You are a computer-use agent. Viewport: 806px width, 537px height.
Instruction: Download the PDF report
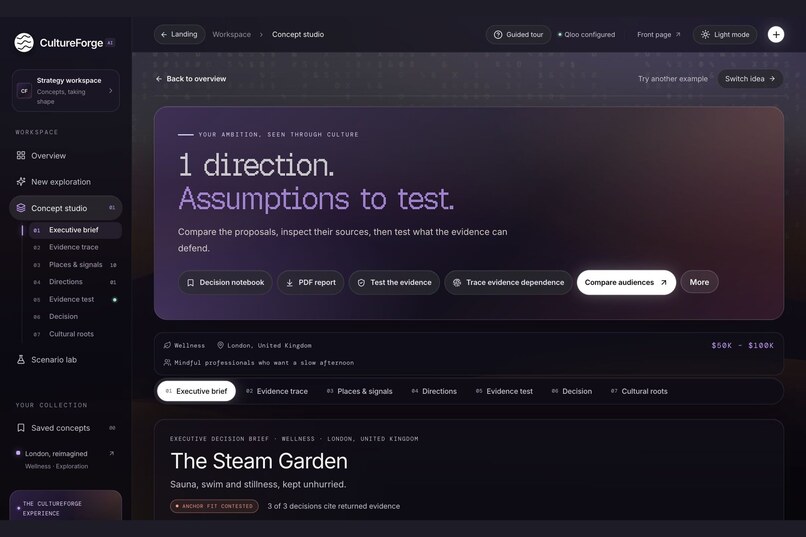tap(310, 282)
